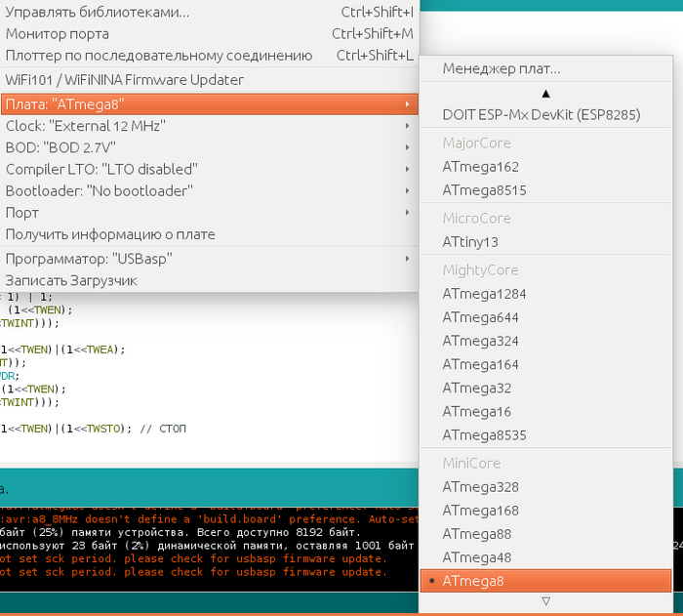This screenshot has height=616, width=683.
Task: Open WiFi101 / WiFiNINA Firmware Updater
Action: pos(125,79)
